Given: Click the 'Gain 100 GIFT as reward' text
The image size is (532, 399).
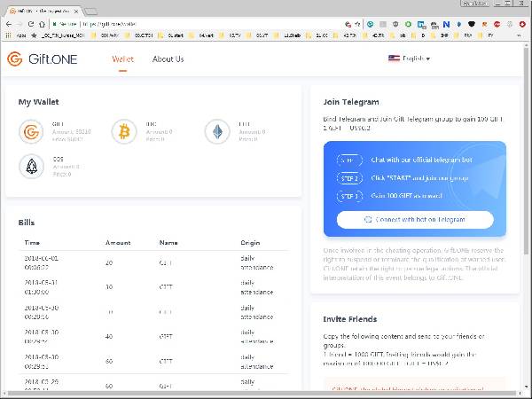Looking at the screenshot, I should 406,196.
